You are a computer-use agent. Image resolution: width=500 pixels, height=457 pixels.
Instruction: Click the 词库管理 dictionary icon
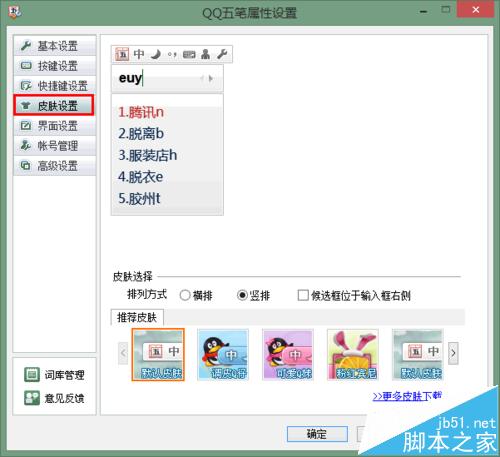32,375
